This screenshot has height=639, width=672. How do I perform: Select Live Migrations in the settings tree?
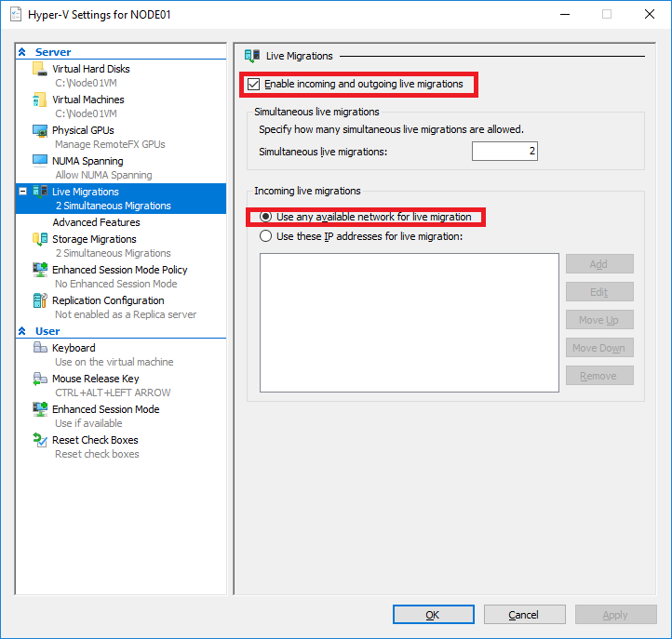point(121,198)
